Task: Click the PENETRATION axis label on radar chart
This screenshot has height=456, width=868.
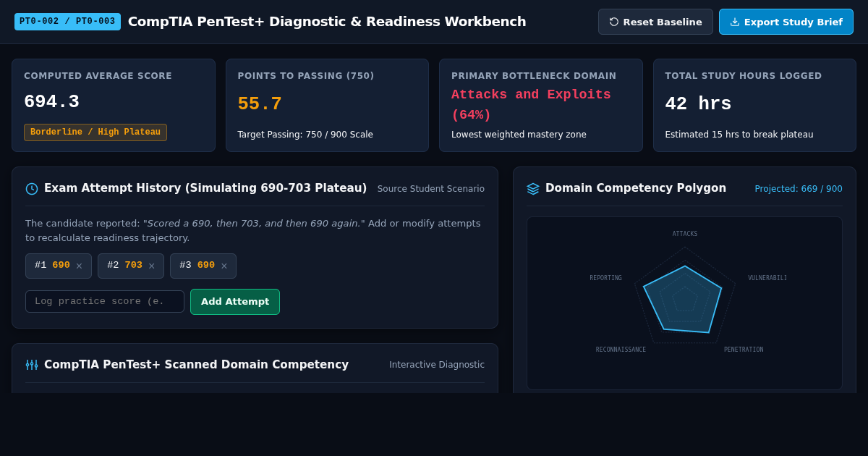Action: coord(744,350)
